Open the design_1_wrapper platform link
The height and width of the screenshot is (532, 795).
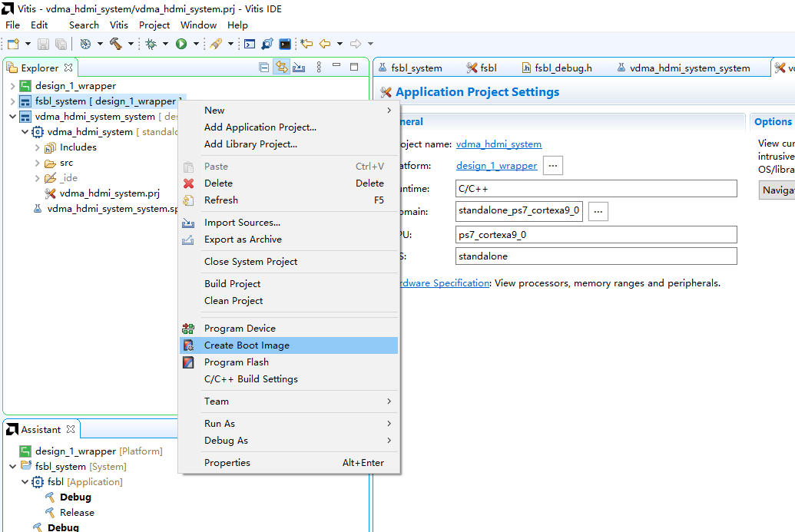tap(496, 166)
